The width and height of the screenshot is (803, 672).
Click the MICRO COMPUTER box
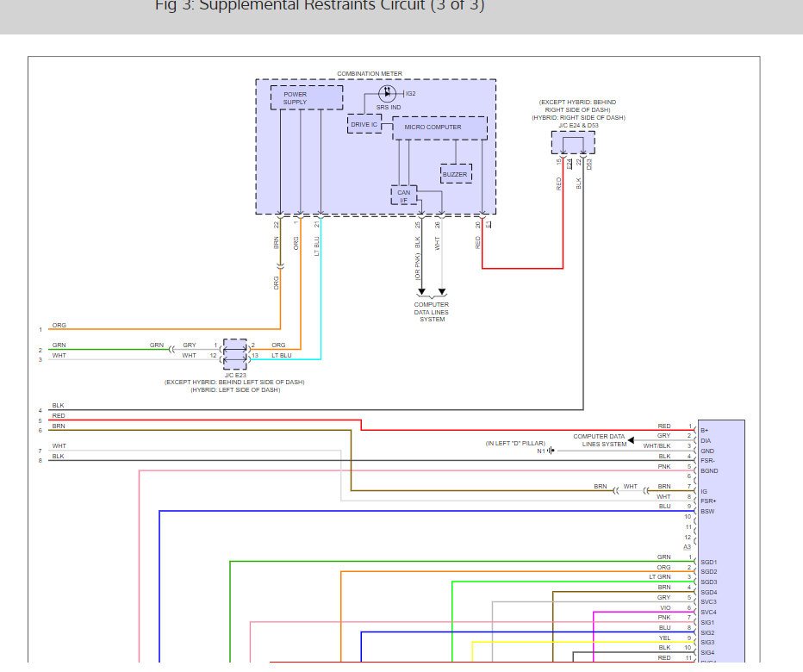coord(439,128)
